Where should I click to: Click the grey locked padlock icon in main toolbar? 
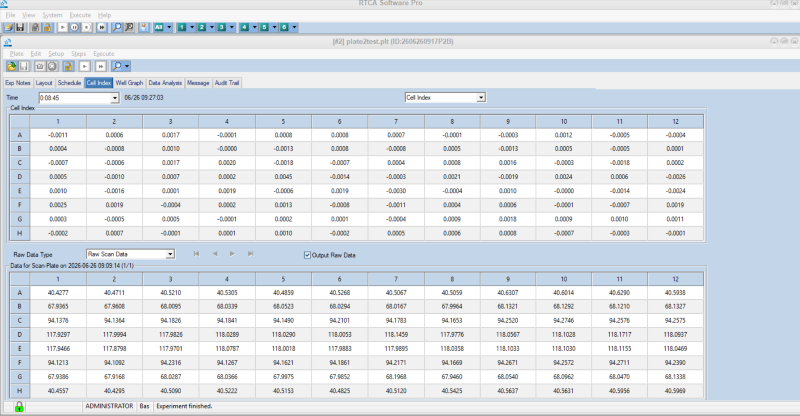coord(35,27)
